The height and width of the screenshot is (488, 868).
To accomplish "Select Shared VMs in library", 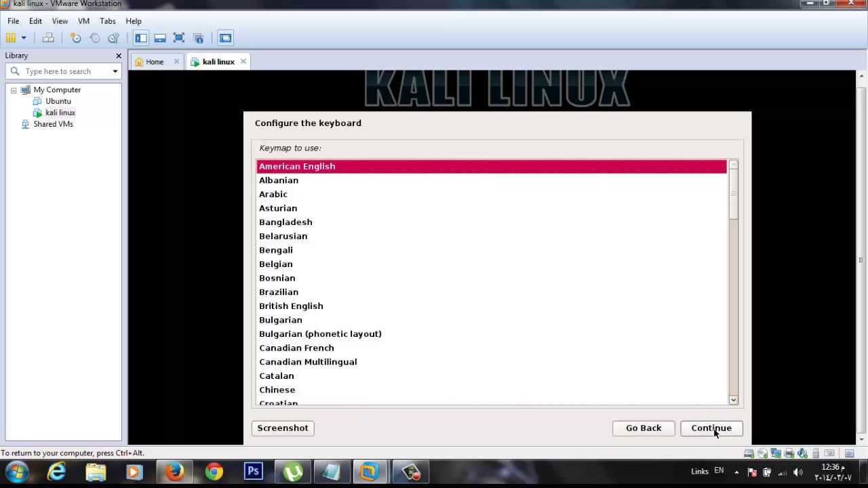I will tap(53, 124).
